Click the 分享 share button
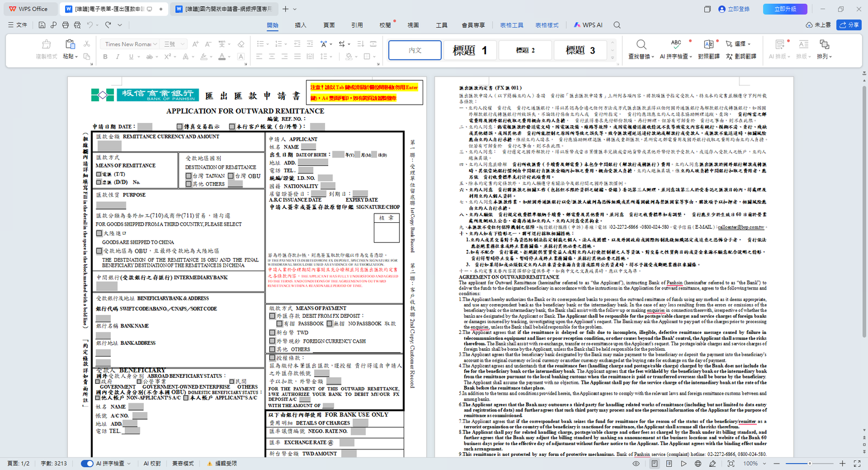The width and height of the screenshot is (868, 470). pos(849,25)
